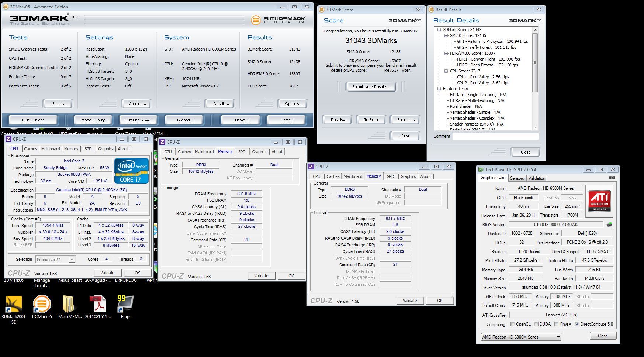The image size is (644, 357).
Task: Click the scroll-up arrow in Result Details
Action: click(x=535, y=30)
